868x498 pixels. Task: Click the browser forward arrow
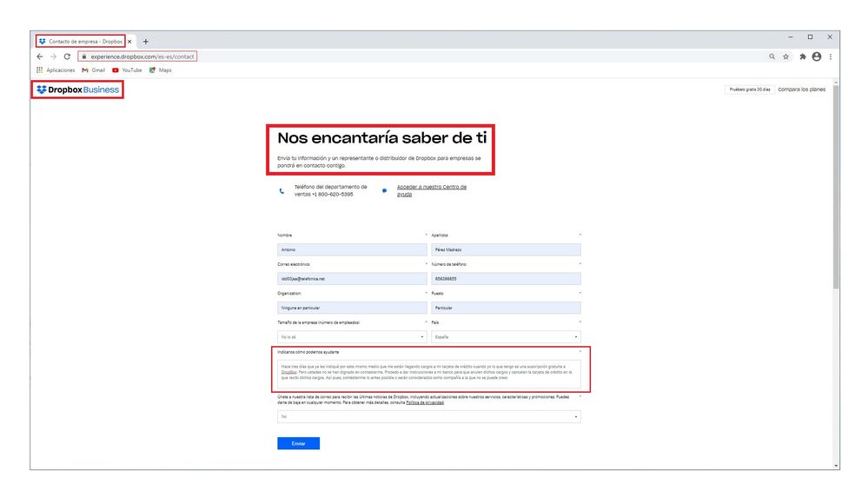53,56
